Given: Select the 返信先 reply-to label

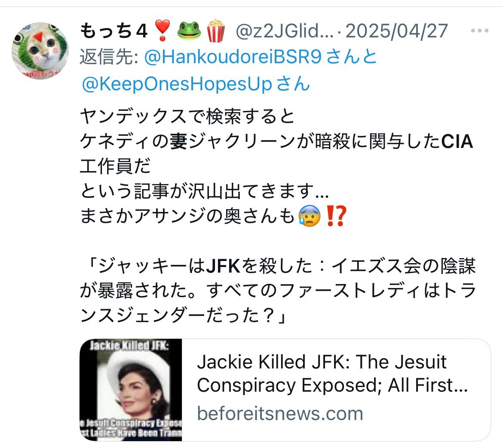Looking at the screenshot, I should (109, 57).
